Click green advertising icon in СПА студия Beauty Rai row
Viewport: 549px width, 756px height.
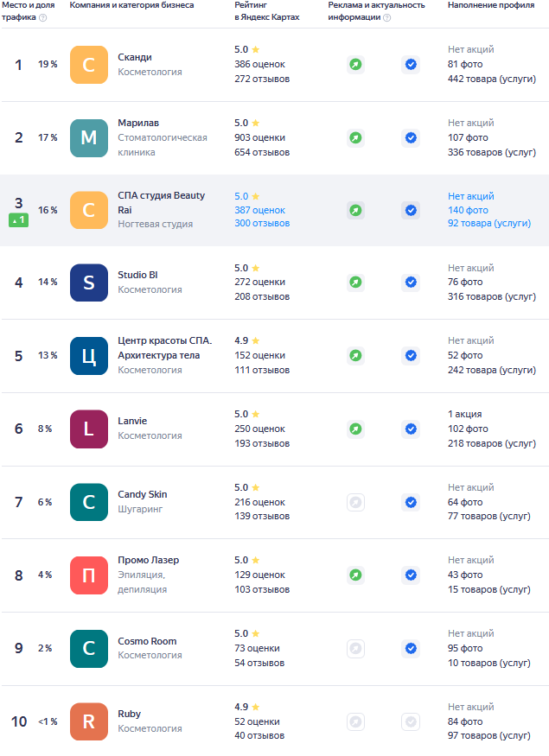[x=355, y=210]
